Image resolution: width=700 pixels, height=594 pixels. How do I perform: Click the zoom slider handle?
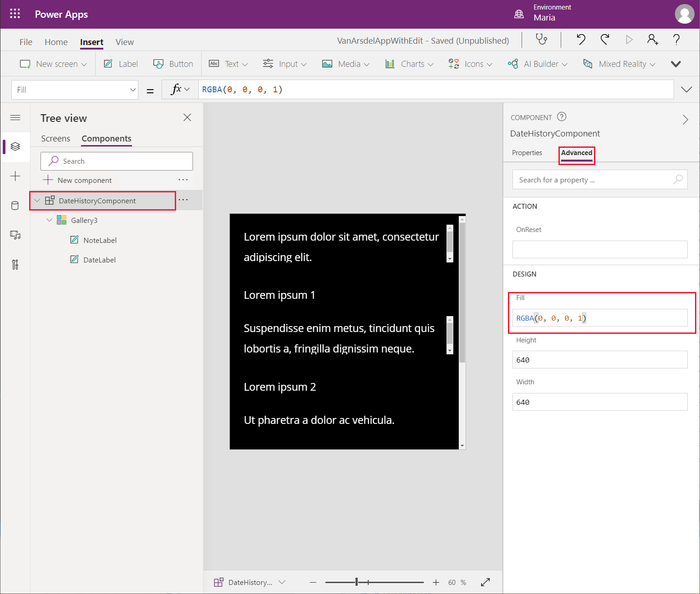click(x=356, y=582)
